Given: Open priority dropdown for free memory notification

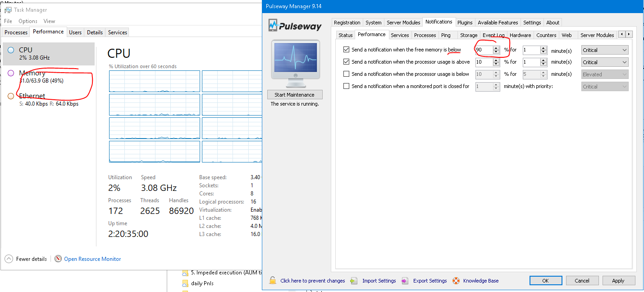Looking at the screenshot, I should tap(605, 50).
